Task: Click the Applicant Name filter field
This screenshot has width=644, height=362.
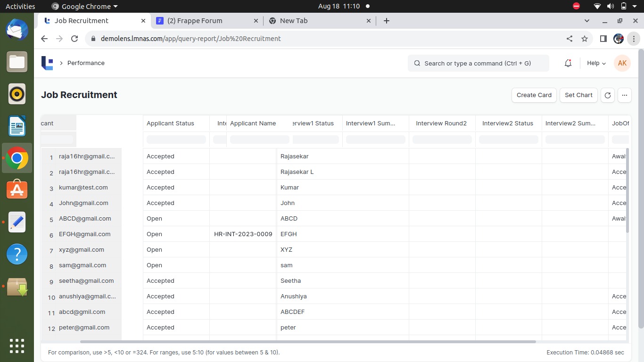Action: (259, 140)
